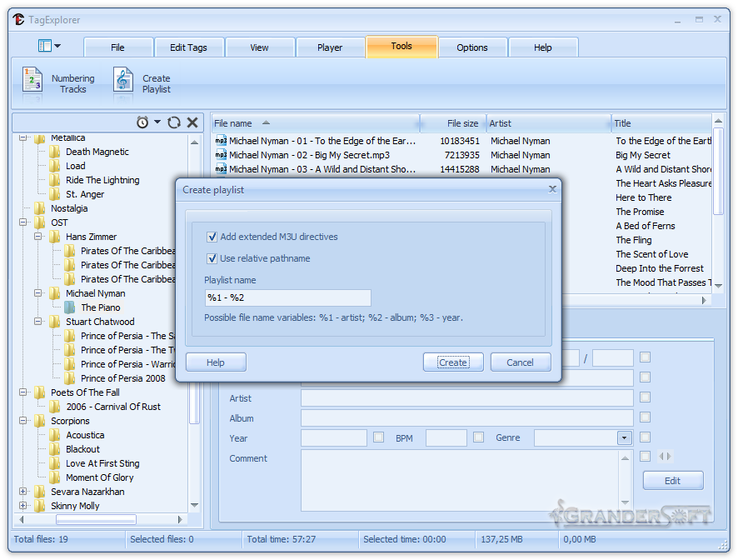Switch to the Edit Tags tab
Image resolution: width=738 pixels, height=560 pixels.
coord(188,47)
